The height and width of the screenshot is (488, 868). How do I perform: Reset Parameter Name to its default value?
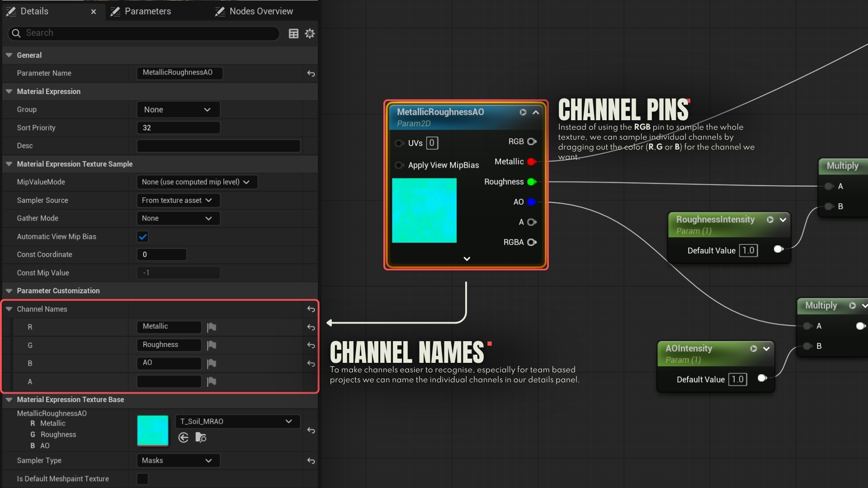pyautogui.click(x=311, y=73)
